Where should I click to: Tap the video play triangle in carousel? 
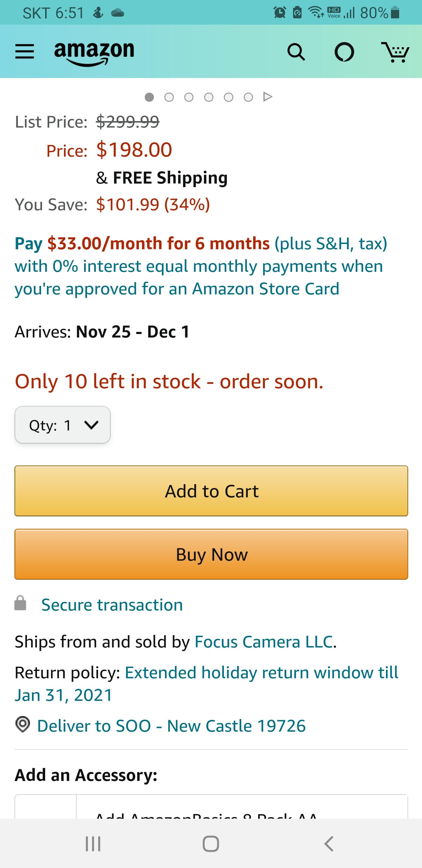pyautogui.click(x=268, y=97)
